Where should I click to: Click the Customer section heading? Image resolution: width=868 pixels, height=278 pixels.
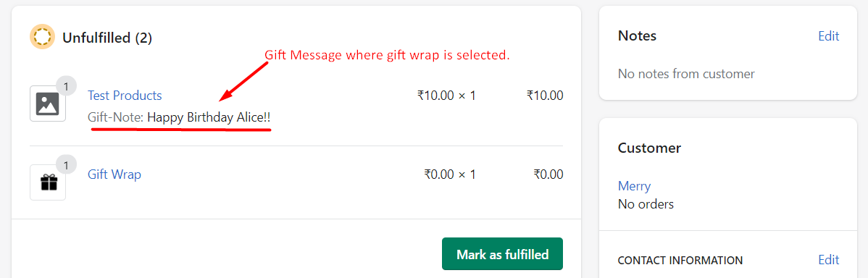pos(649,148)
